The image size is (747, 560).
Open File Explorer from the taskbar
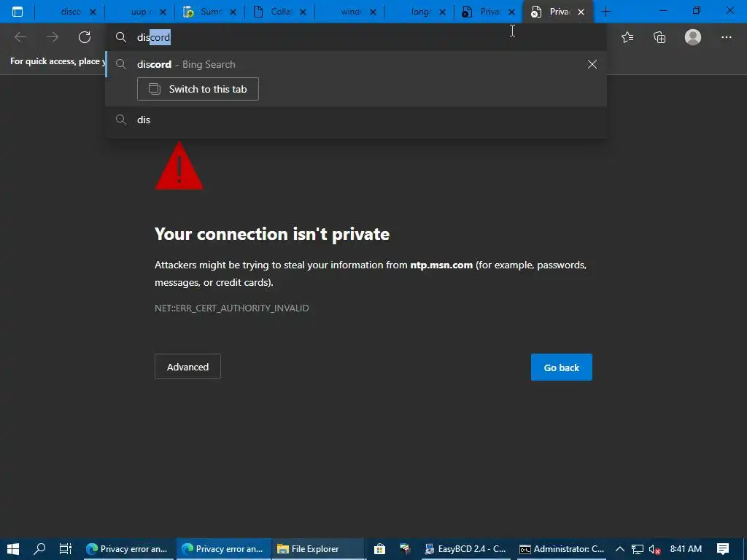[318, 549]
